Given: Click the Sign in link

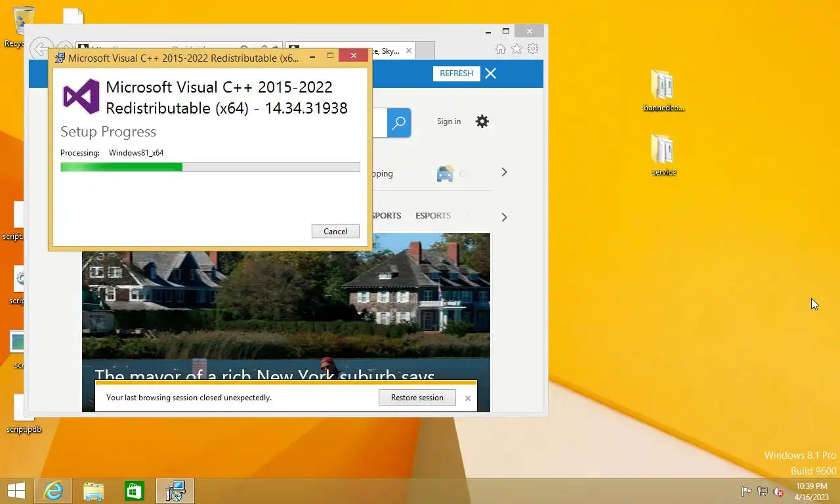Looking at the screenshot, I should click(449, 121).
